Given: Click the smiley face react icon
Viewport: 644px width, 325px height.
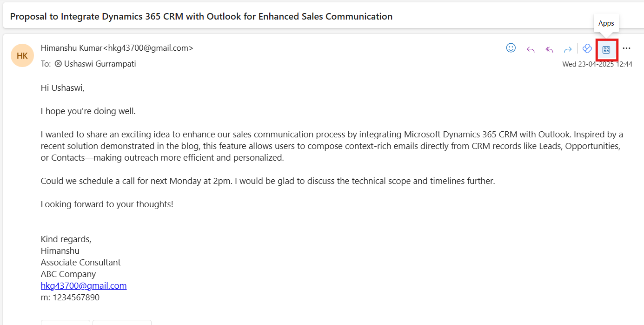Looking at the screenshot, I should 511,48.
